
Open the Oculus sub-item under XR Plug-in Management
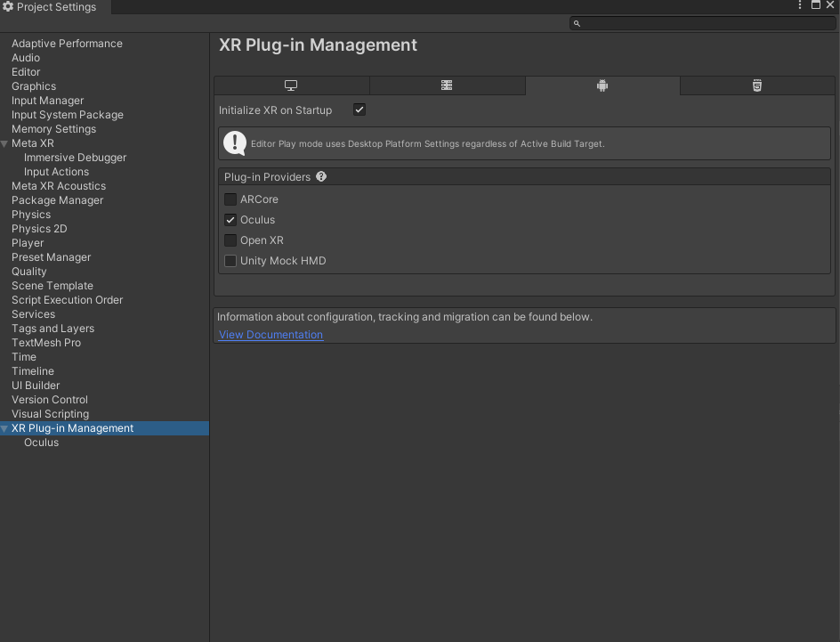(x=41, y=443)
